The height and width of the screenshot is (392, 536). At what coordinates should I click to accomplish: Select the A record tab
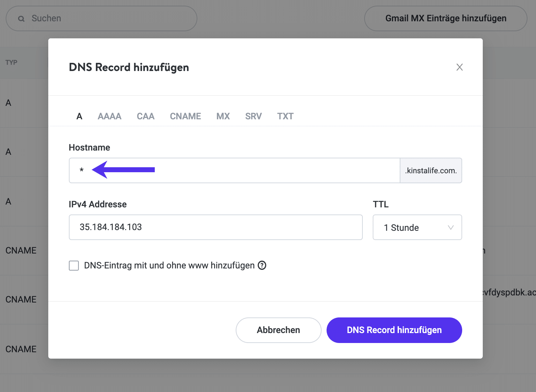(80, 116)
